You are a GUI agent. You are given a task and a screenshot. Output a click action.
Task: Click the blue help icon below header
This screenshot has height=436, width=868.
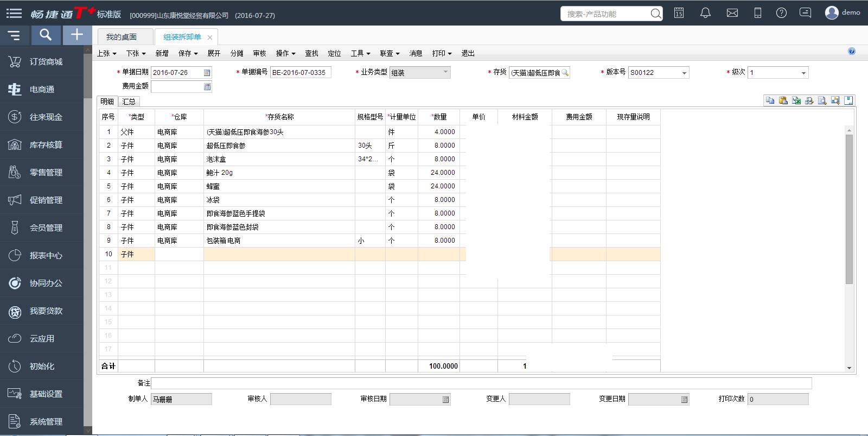point(852,52)
